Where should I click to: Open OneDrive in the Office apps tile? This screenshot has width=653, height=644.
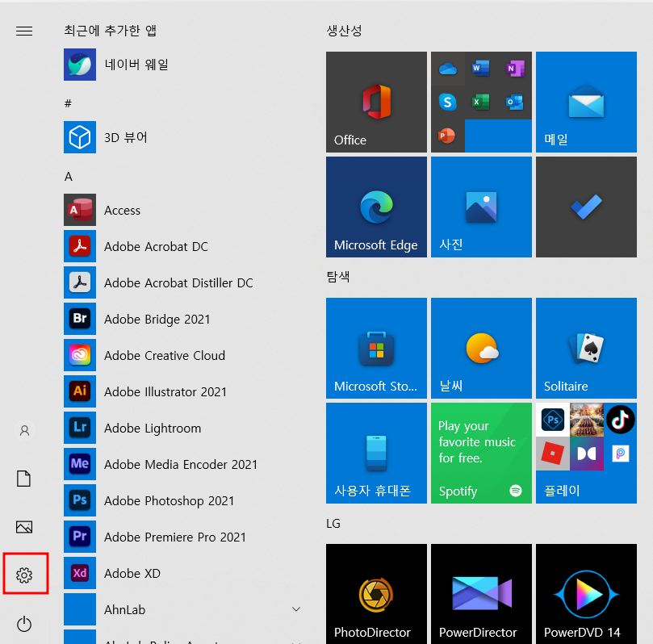[448, 69]
